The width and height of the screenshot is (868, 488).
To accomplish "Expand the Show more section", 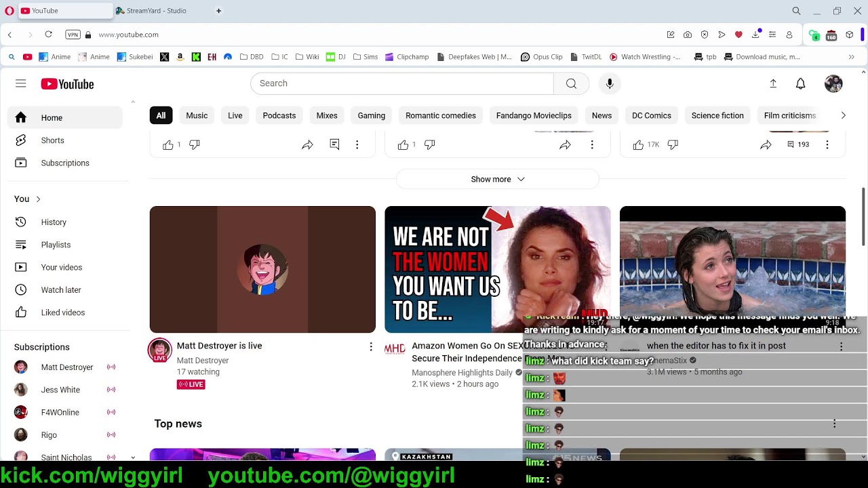I will pyautogui.click(x=497, y=180).
